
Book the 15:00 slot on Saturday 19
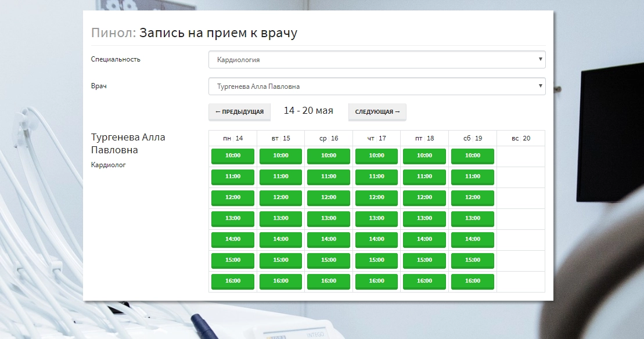[x=472, y=260]
